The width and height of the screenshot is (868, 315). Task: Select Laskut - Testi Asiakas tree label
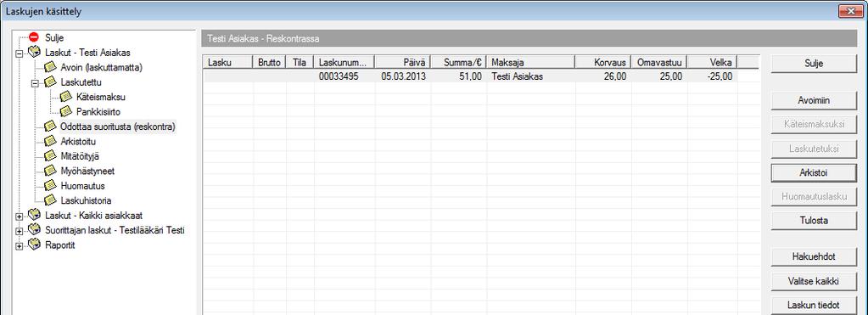point(87,53)
